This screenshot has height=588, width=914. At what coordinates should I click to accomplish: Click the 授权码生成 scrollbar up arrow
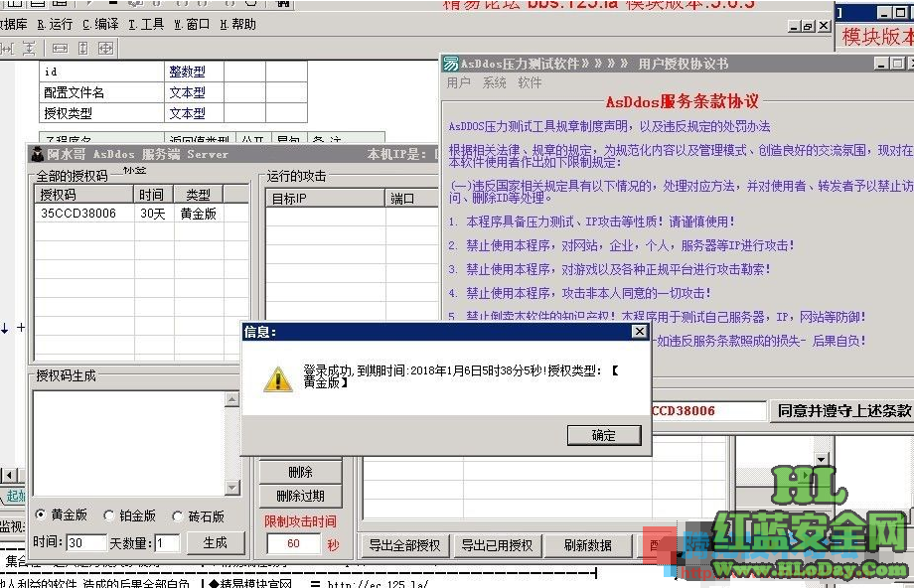tap(232, 399)
